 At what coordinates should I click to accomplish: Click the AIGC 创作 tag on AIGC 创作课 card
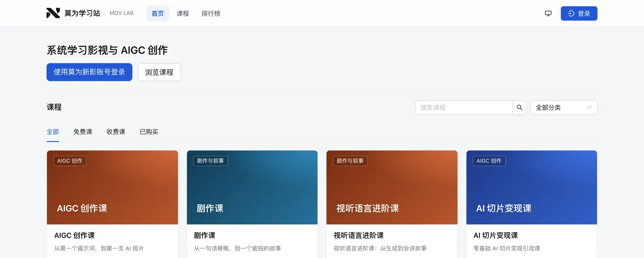coord(70,161)
